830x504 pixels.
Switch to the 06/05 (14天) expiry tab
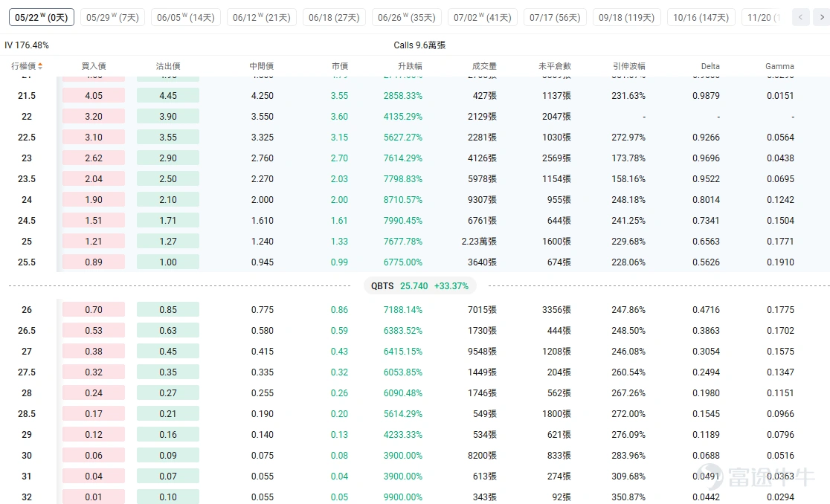tap(186, 17)
